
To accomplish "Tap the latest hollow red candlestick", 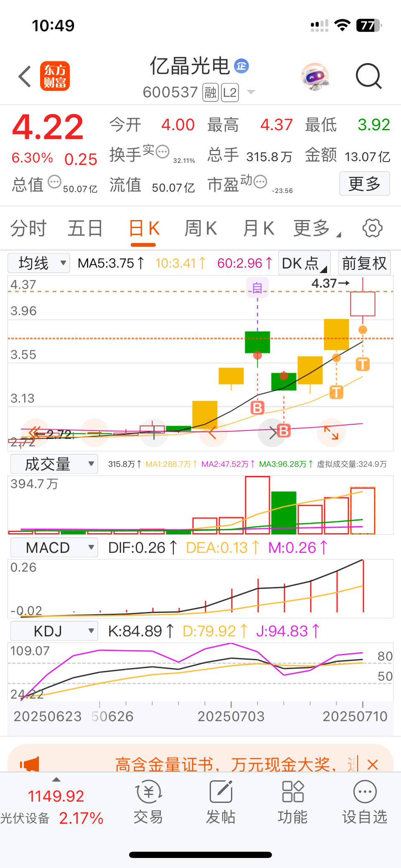I will pos(363,304).
